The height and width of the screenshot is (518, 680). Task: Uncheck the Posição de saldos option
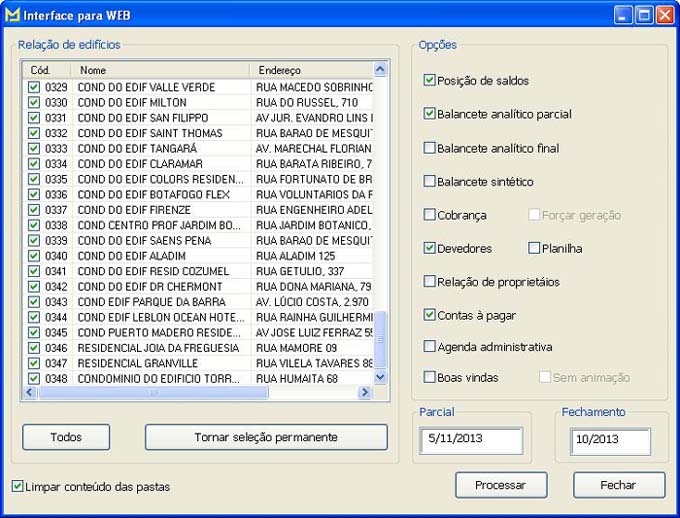tap(430, 81)
